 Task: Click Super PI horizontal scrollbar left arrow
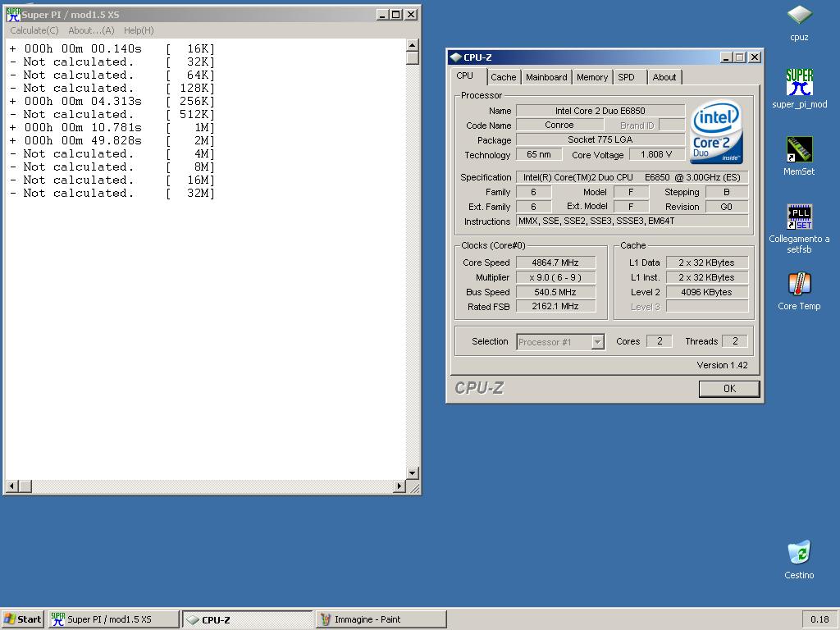11,486
